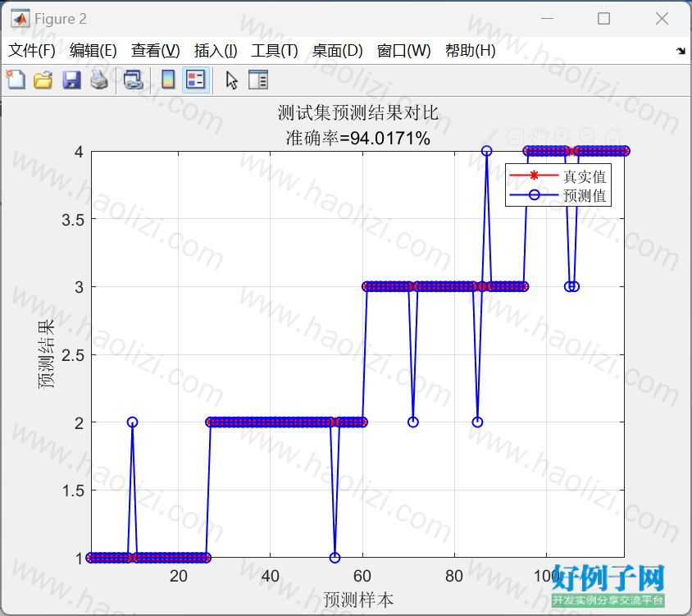Restore view with the home icon

[x=612, y=136]
